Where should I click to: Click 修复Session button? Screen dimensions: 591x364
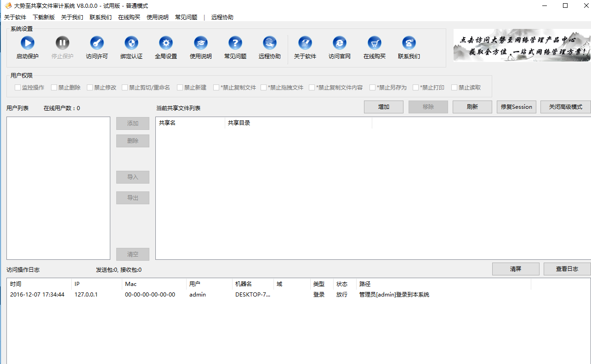[517, 107]
